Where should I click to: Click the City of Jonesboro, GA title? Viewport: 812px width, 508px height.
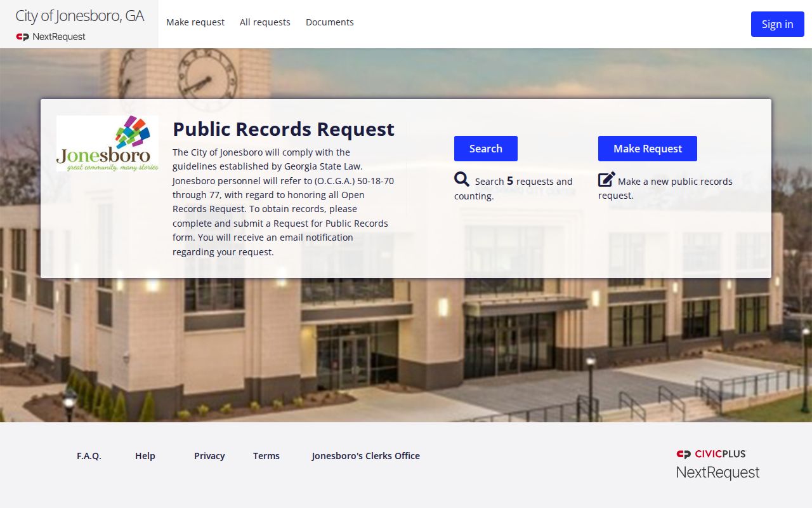(80, 16)
